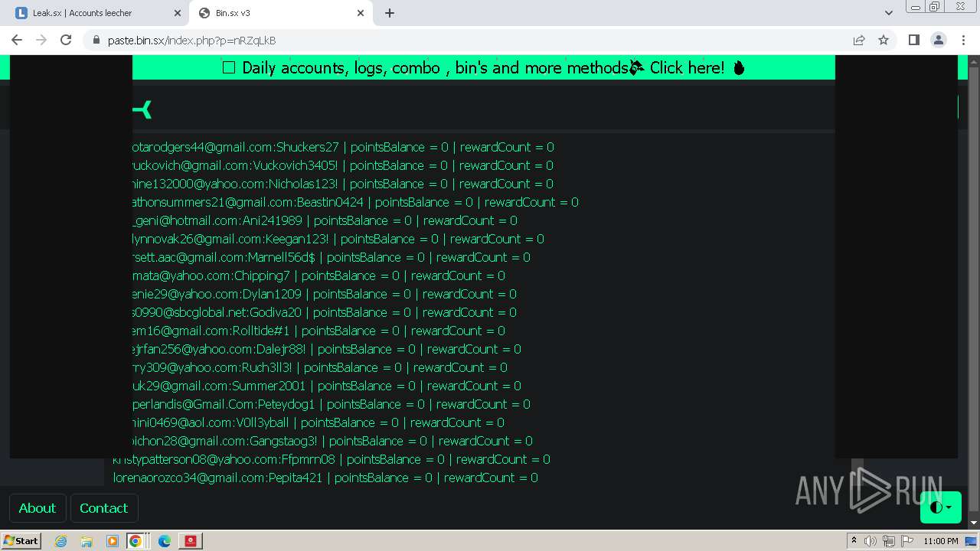The image size is (980, 551).
Task: Open a new browser tab
Action: [390, 13]
